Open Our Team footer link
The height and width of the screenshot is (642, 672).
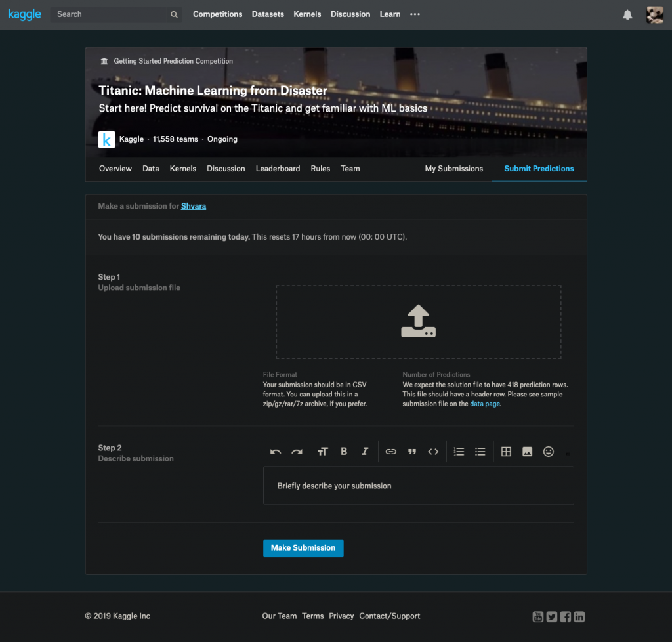click(279, 616)
